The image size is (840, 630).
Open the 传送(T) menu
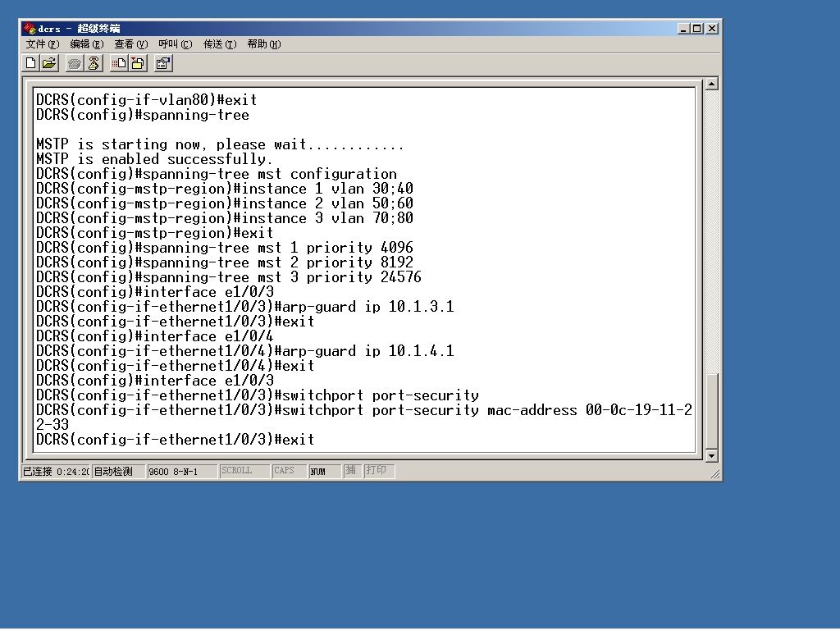click(220, 44)
